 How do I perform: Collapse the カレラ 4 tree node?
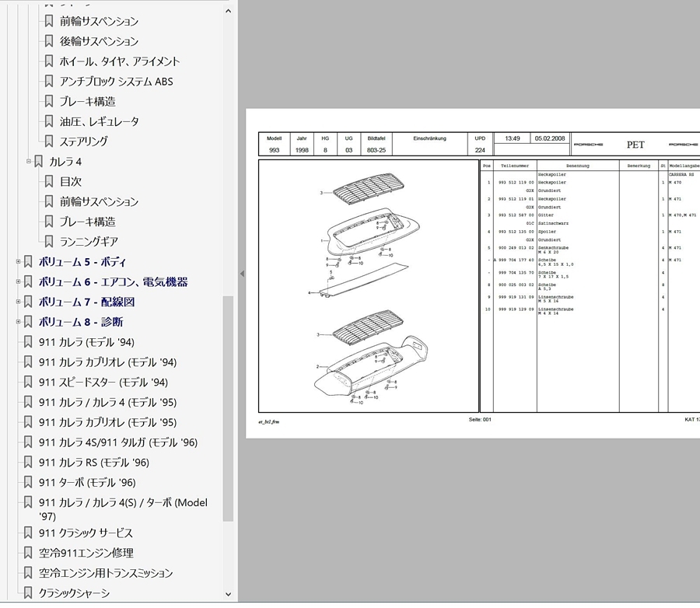click(29, 161)
